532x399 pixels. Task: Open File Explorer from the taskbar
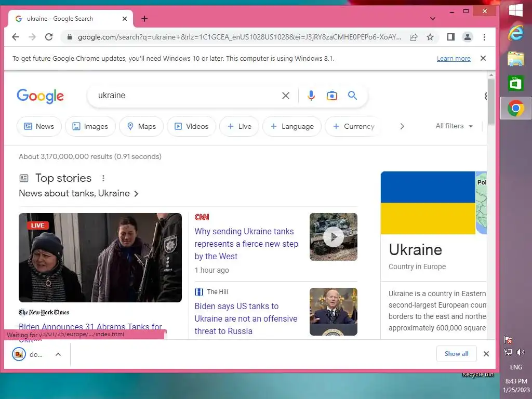point(516,58)
